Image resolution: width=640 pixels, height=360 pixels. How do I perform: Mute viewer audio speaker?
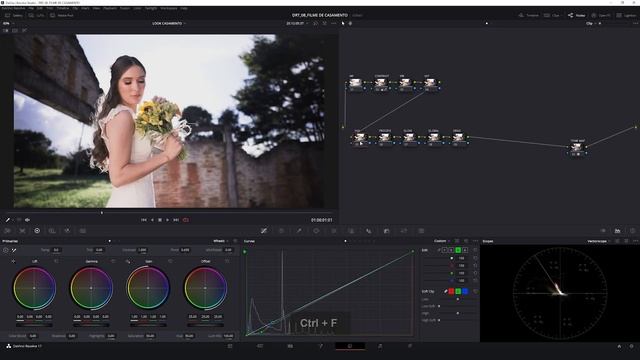click(x=27, y=220)
